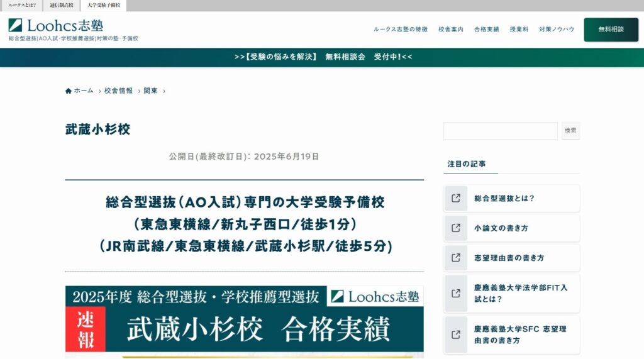Click the home icon in breadcrumb
This screenshot has height=359, width=644.
(69, 91)
